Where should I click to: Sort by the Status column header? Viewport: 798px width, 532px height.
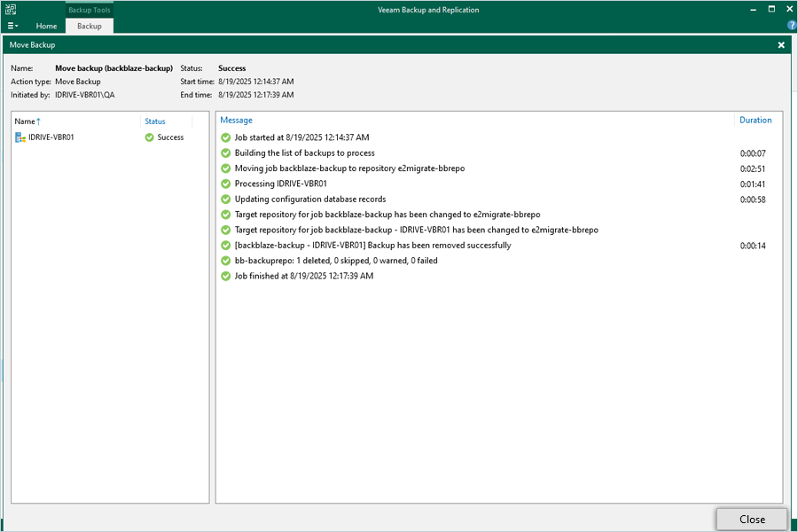point(154,121)
